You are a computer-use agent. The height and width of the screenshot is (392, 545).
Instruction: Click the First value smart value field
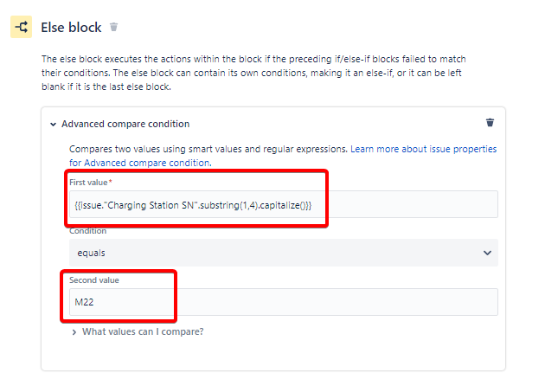283,204
